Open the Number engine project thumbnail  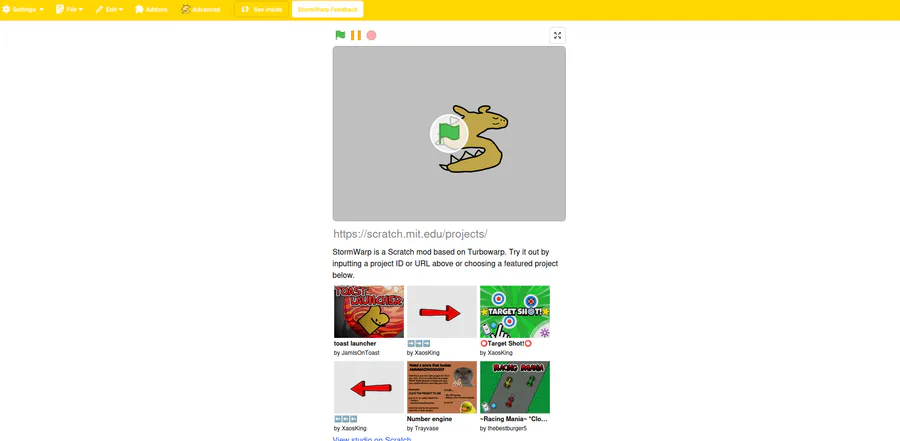[441, 387]
